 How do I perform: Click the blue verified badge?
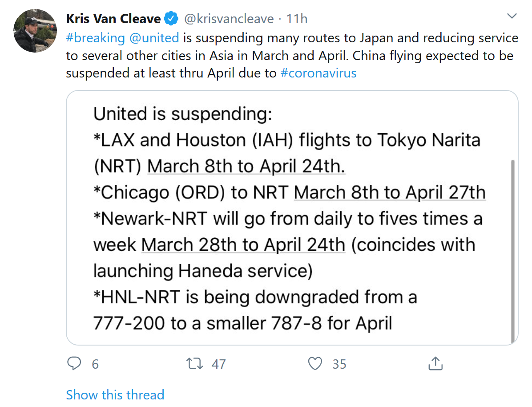tap(171, 19)
